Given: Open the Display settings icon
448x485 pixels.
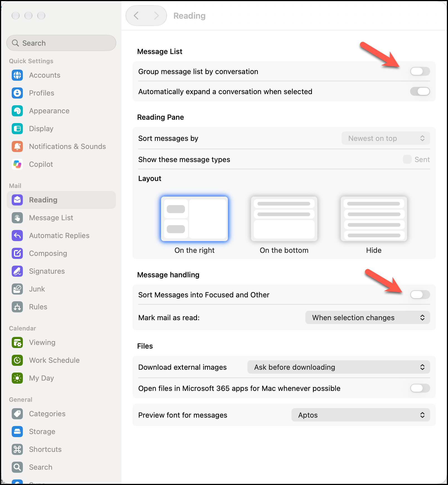Looking at the screenshot, I should click(x=17, y=129).
